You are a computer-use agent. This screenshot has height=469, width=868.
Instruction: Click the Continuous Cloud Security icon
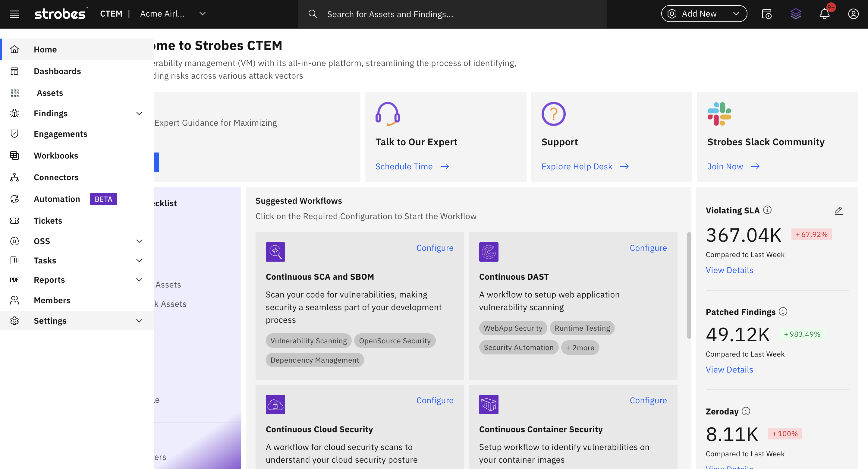click(x=275, y=404)
